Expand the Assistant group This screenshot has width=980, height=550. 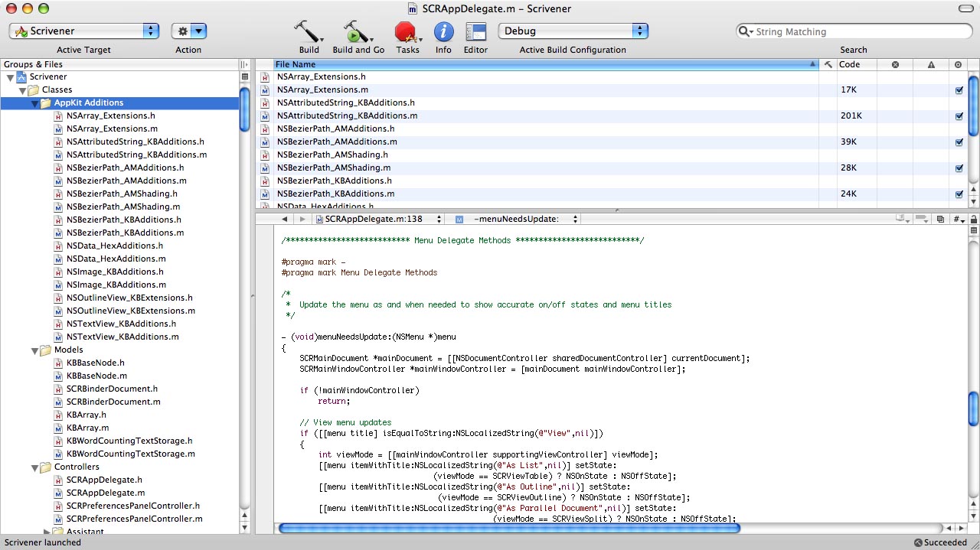(47, 532)
